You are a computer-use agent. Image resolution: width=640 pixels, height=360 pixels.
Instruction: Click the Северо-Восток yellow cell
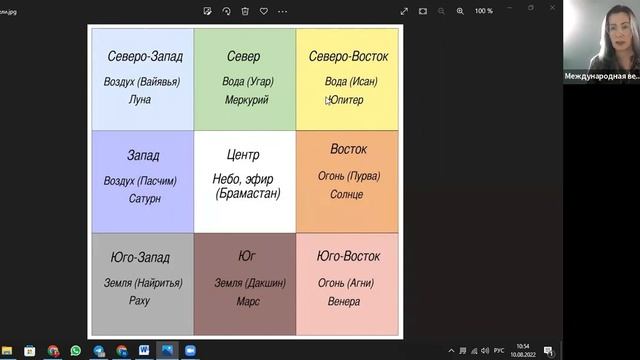[347, 79]
